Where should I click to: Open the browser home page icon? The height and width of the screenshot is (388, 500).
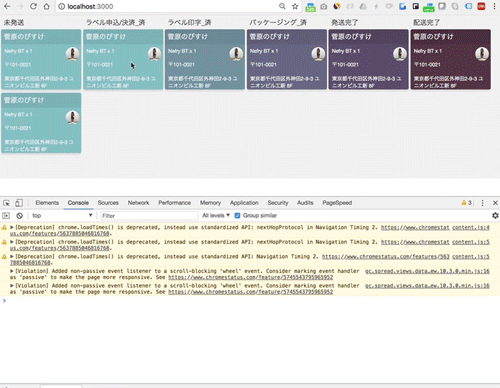(x=47, y=6)
